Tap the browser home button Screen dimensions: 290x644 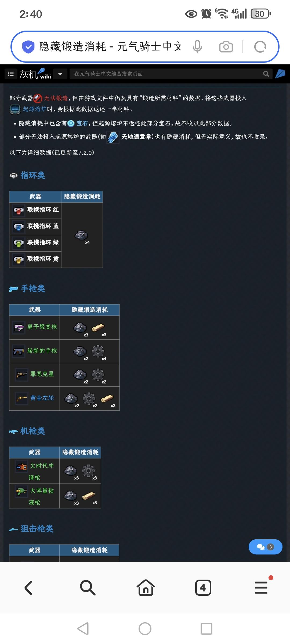[146, 588]
